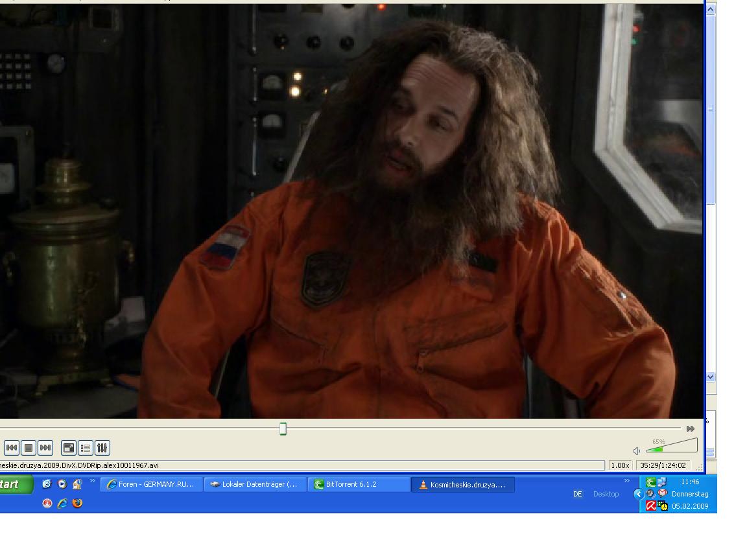Launch the red round quick launch icon
Screen dimensions: 747x560
point(47,503)
